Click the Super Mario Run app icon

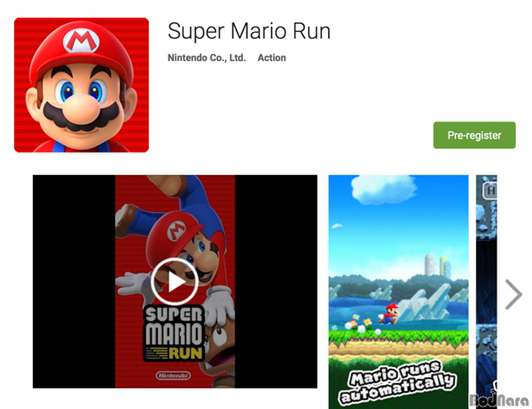click(82, 85)
